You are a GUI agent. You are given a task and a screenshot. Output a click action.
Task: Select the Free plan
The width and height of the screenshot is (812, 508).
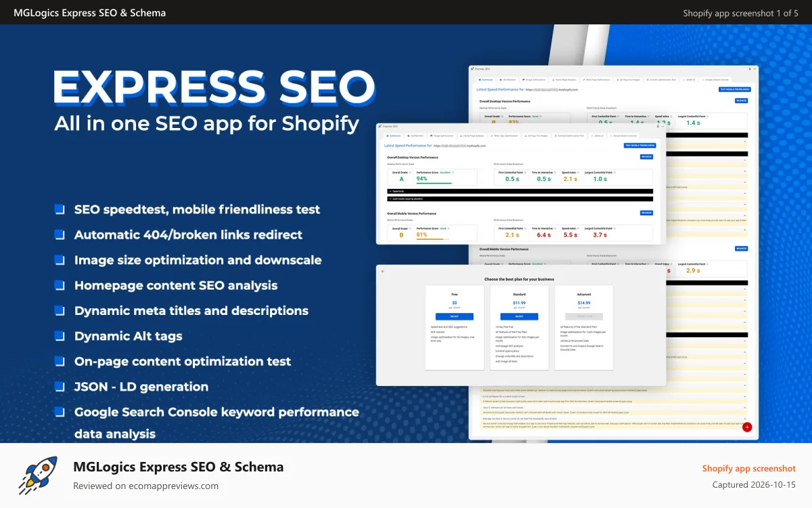click(455, 316)
